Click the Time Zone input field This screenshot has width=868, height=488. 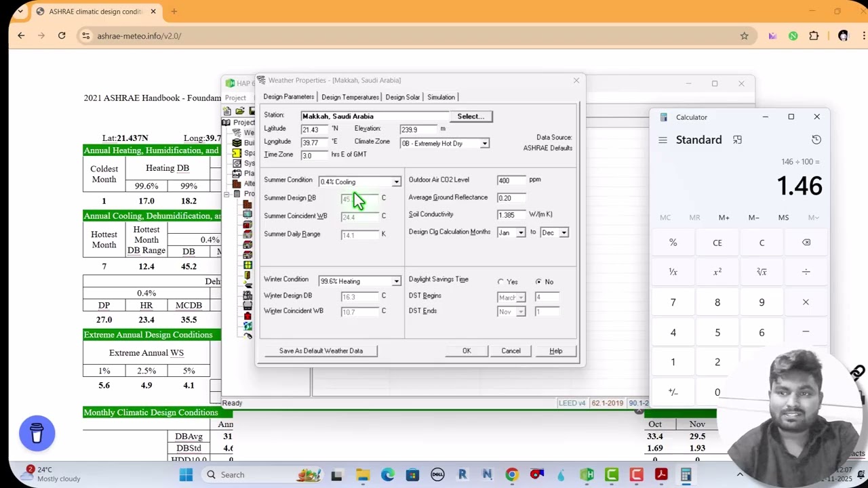[x=314, y=155]
